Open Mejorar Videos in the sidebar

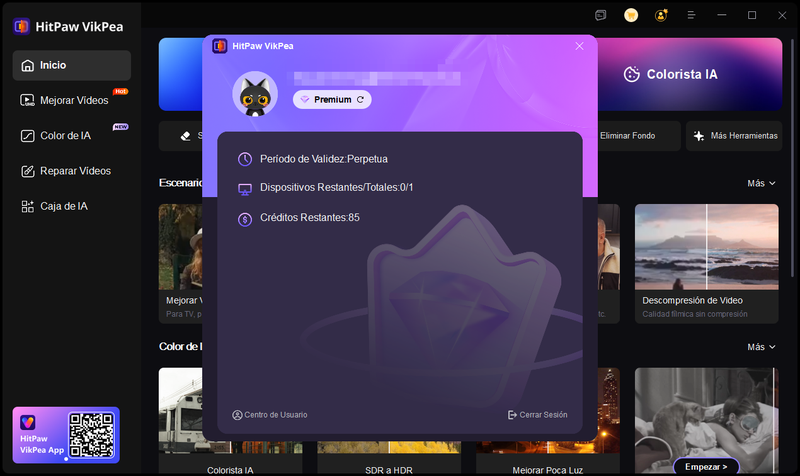[x=71, y=100]
